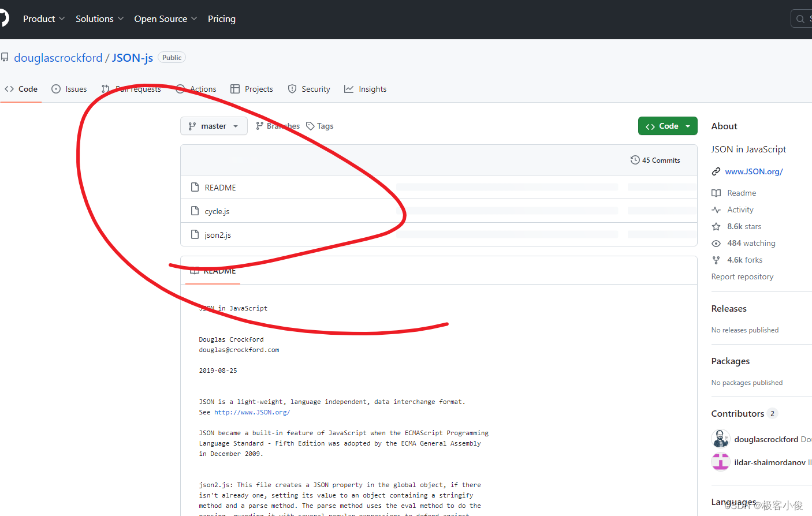The height and width of the screenshot is (516, 812).
Task: Open douglascrockford's profile link
Action: 58,58
